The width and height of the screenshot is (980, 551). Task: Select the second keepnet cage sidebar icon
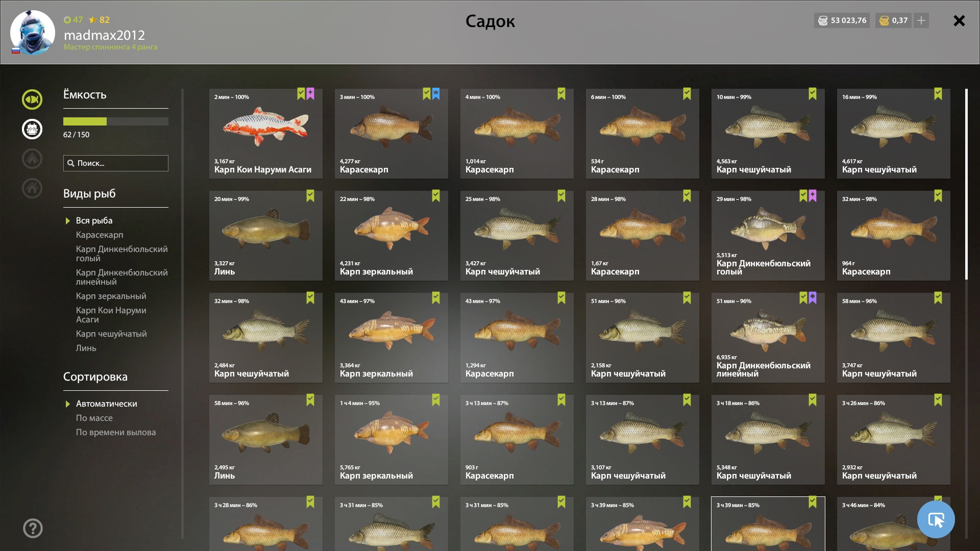coord(32,129)
